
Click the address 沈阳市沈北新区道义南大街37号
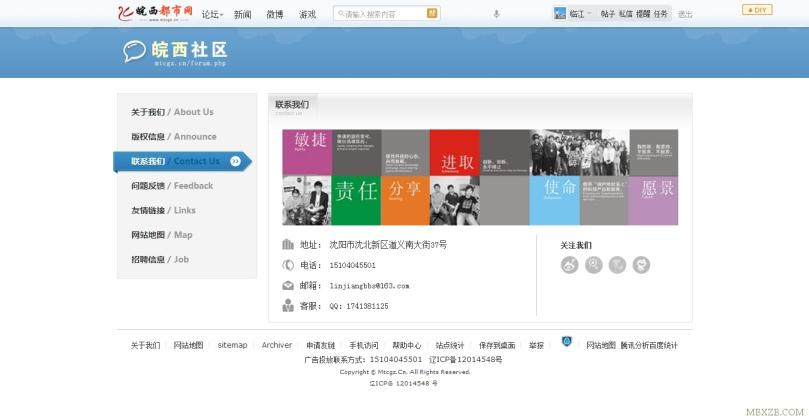[388, 245]
